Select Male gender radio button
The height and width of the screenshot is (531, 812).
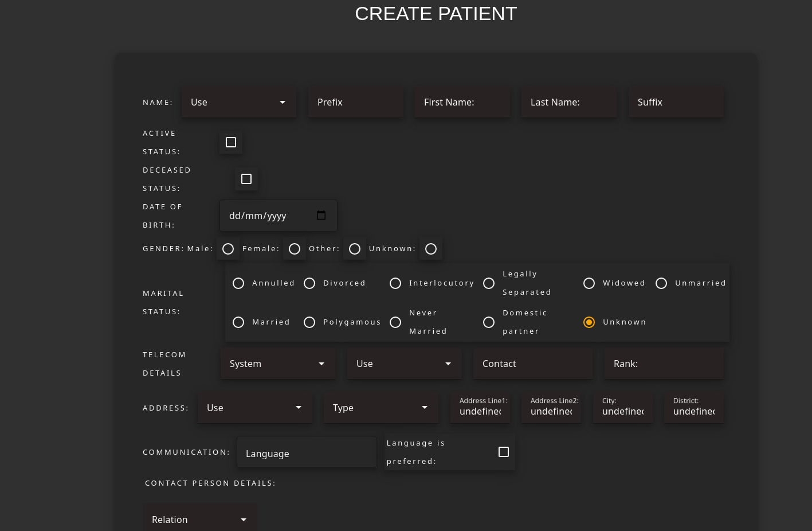228,249
